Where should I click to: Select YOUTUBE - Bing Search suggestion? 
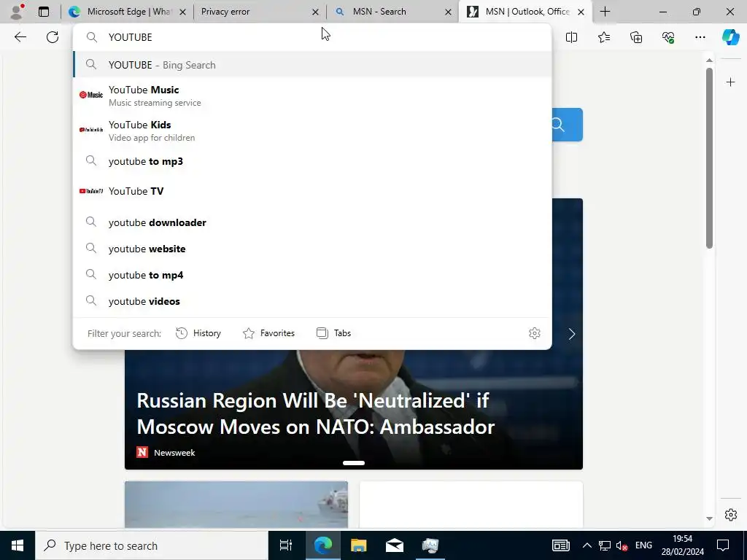click(312, 65)
